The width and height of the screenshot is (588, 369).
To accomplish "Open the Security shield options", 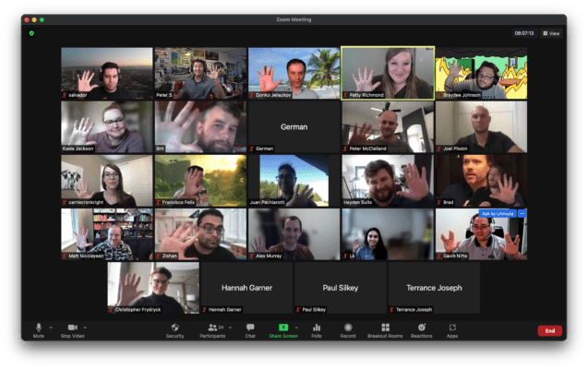I will (x=174, y=328).
